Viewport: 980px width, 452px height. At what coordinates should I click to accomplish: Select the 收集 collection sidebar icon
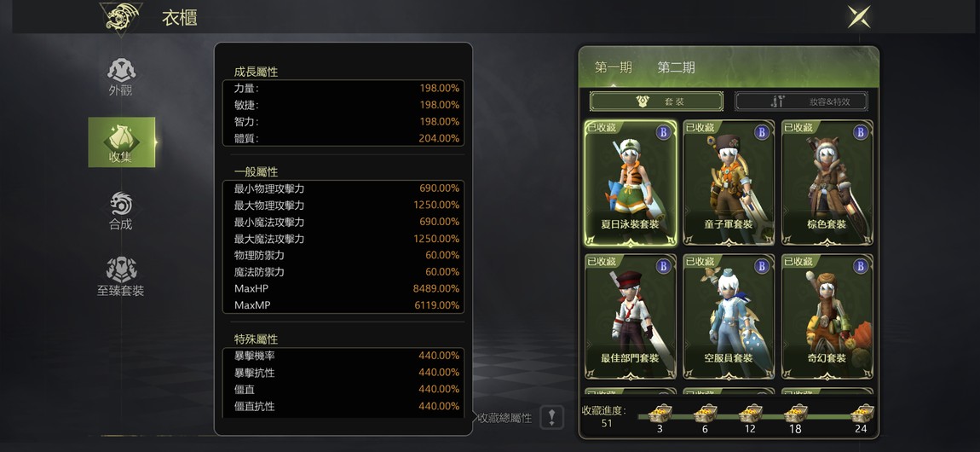[121, 142]
